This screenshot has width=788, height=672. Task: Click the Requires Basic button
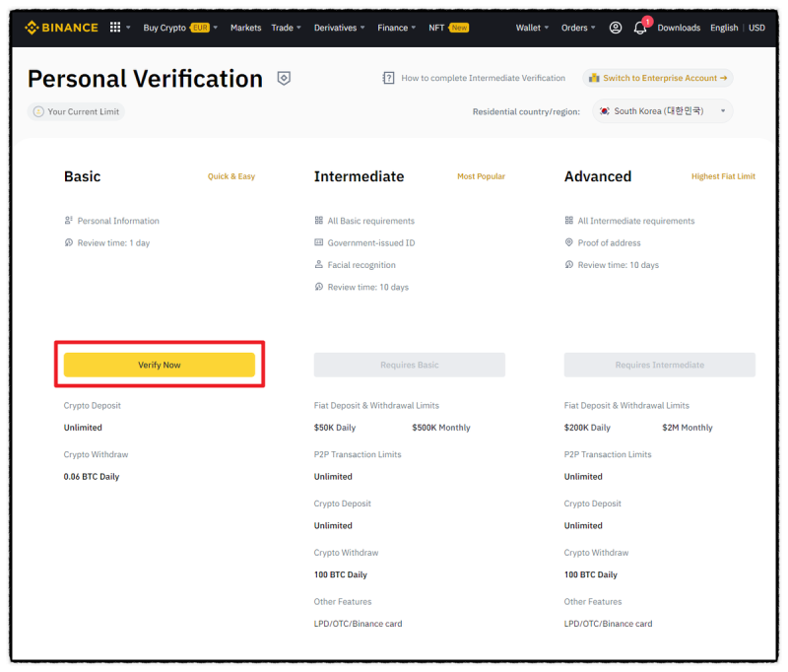pyautogui.click(x=410, y=365)
